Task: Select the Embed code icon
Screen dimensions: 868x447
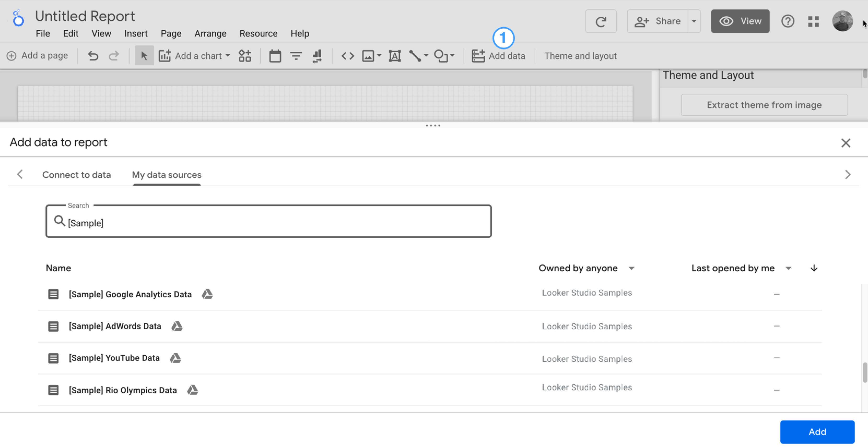Action: coord(347,56)
